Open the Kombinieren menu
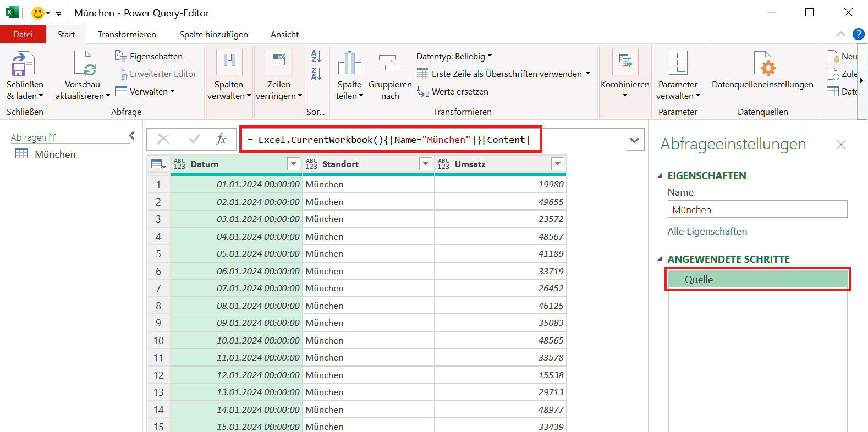 (x=625, y=82)
